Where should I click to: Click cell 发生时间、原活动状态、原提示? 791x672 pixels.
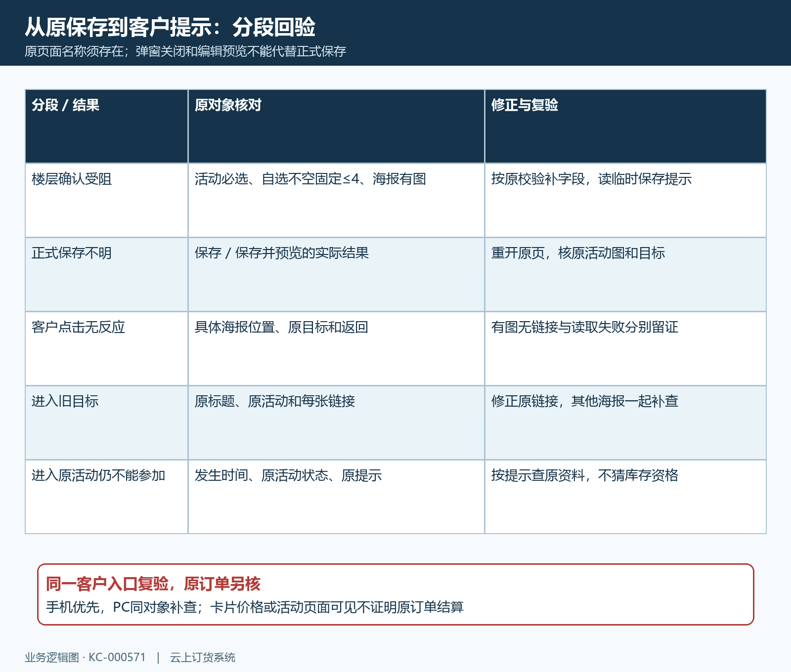coord(336,497)
